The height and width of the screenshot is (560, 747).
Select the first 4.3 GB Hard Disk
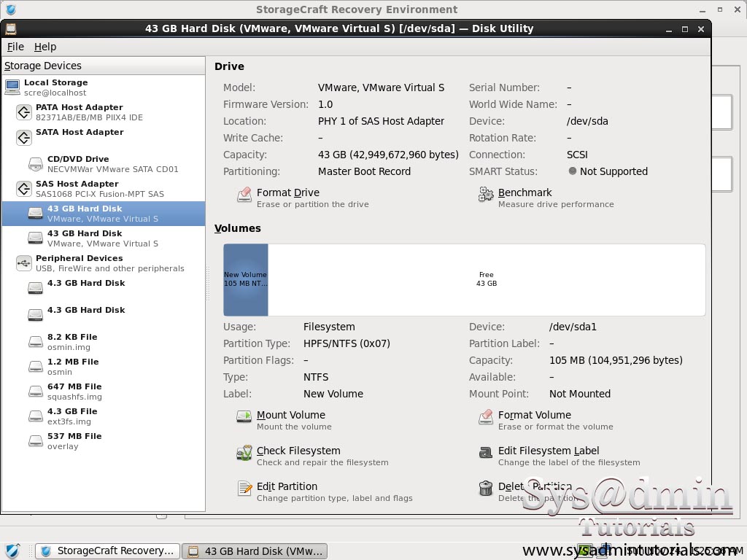(x=104, y=287)
